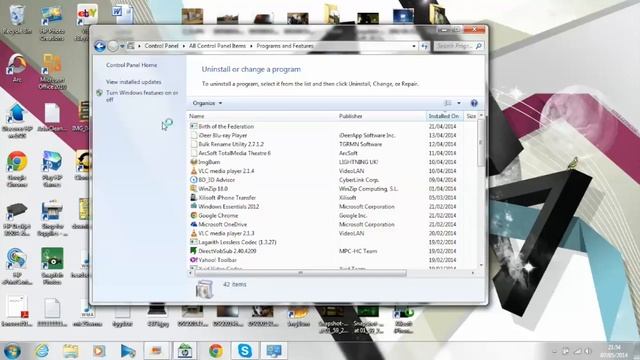This screenshot has width=640, height=360.
Task: Open the Organize dropdown menu
Action: (207, 103)
